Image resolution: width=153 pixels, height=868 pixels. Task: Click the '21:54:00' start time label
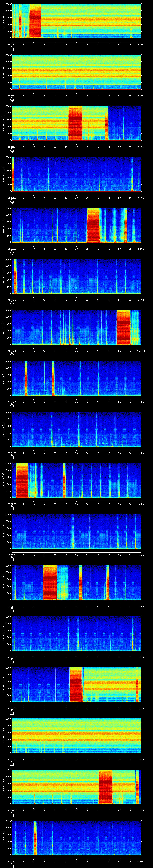[x=12, y=96]
